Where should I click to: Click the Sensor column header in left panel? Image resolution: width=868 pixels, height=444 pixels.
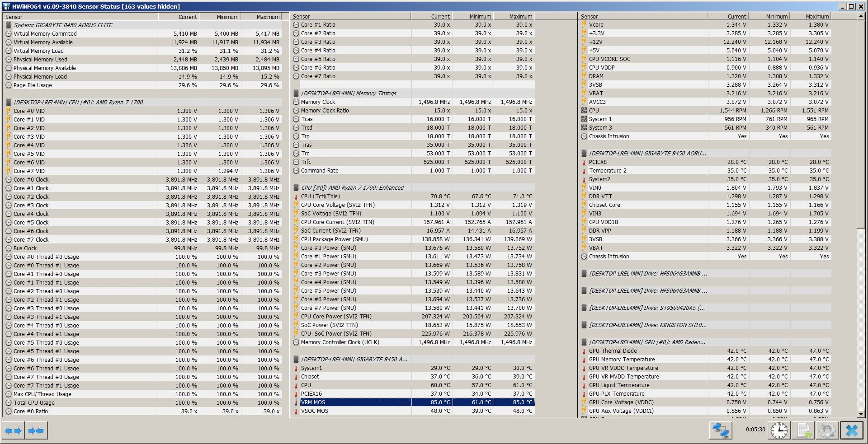tap(80, 17)
